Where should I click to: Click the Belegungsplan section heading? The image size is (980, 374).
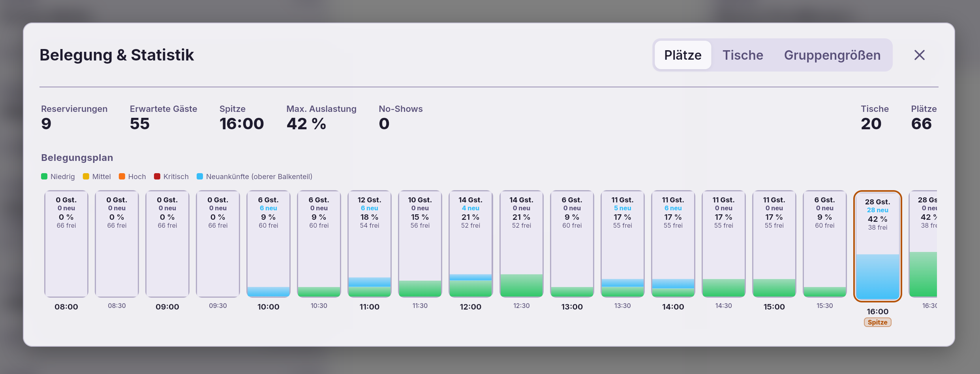pos(77,158)
